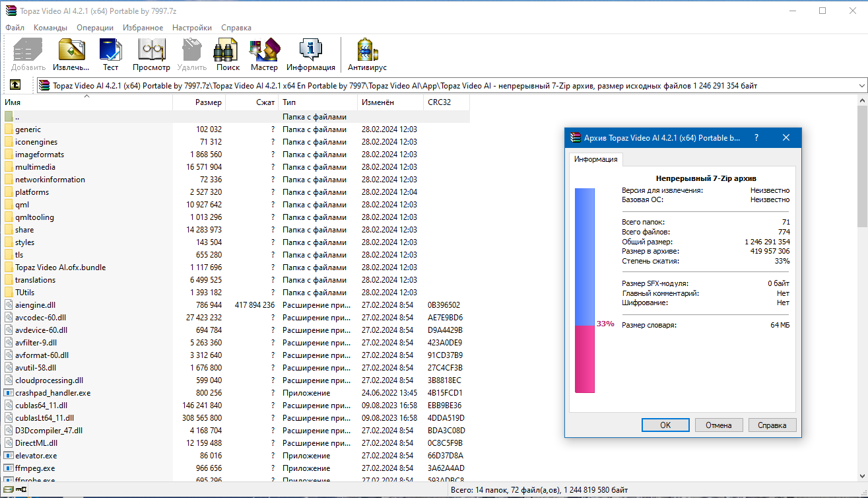Select the parent folder row ".."
This screenshot has height=498, width=868.
coord(236,117)
